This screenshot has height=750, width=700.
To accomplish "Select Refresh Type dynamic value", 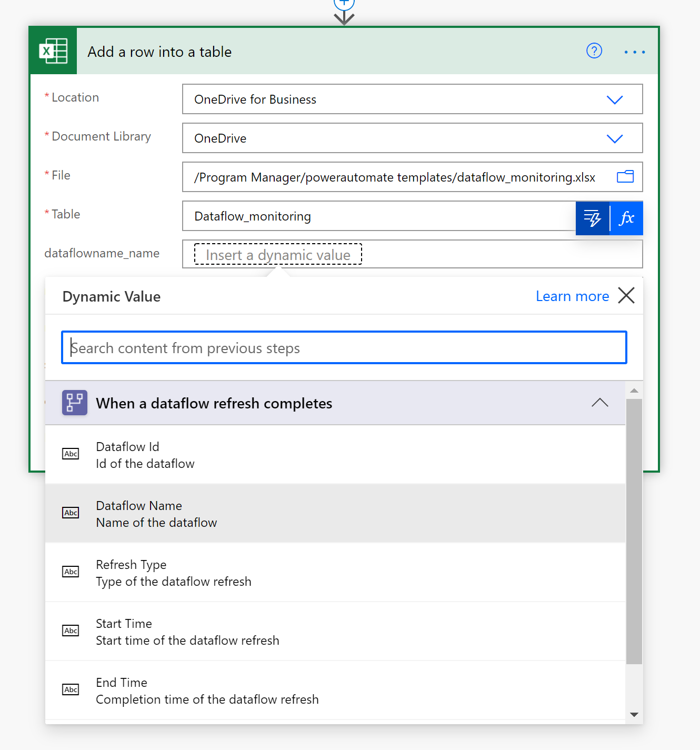I will [335, 573].
